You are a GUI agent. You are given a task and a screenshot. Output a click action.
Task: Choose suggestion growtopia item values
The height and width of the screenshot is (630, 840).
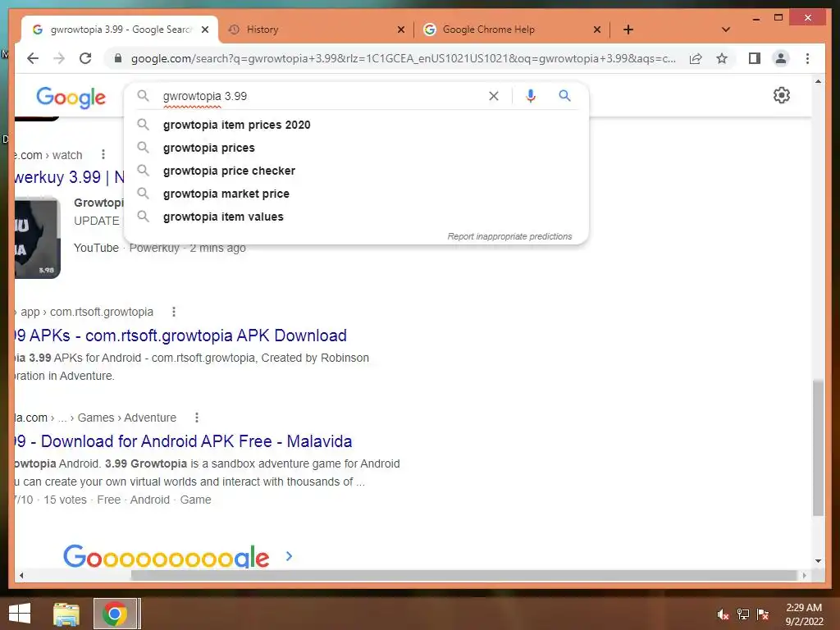[356, 217]
